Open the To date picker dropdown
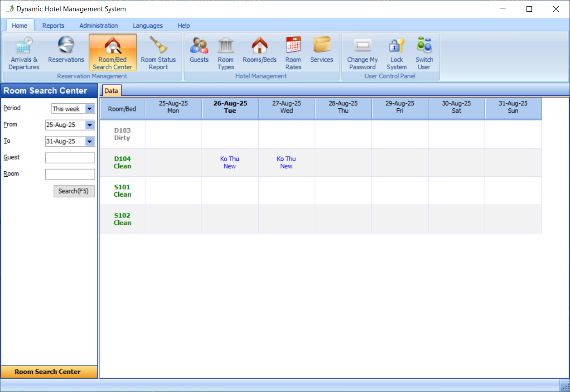 coord(89,141)
